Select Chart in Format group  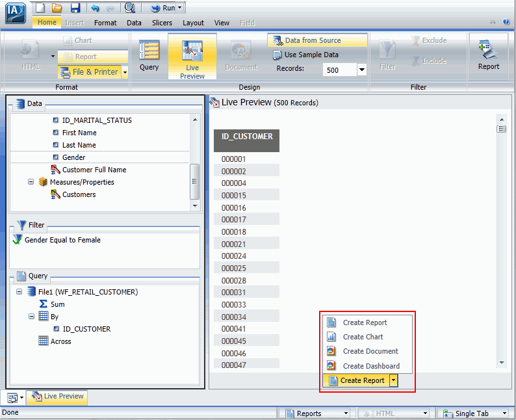click(x=78, y=40)
